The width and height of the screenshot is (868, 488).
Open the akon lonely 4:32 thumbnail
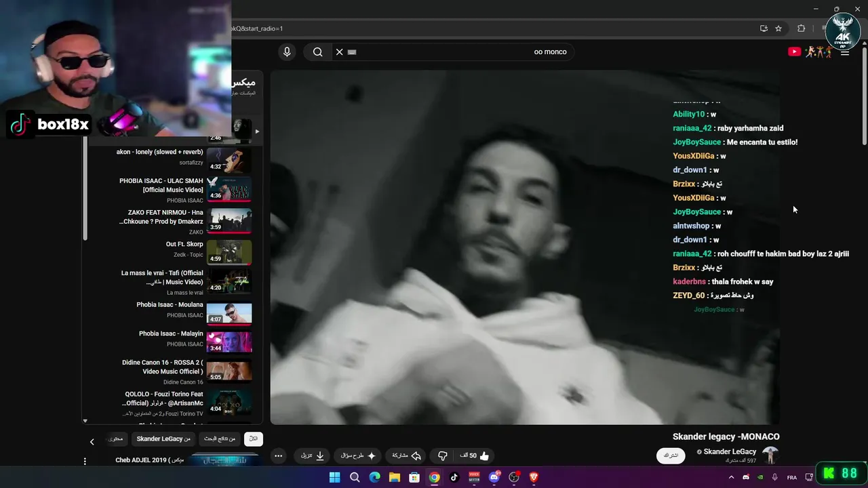click(x=229, y=159)
